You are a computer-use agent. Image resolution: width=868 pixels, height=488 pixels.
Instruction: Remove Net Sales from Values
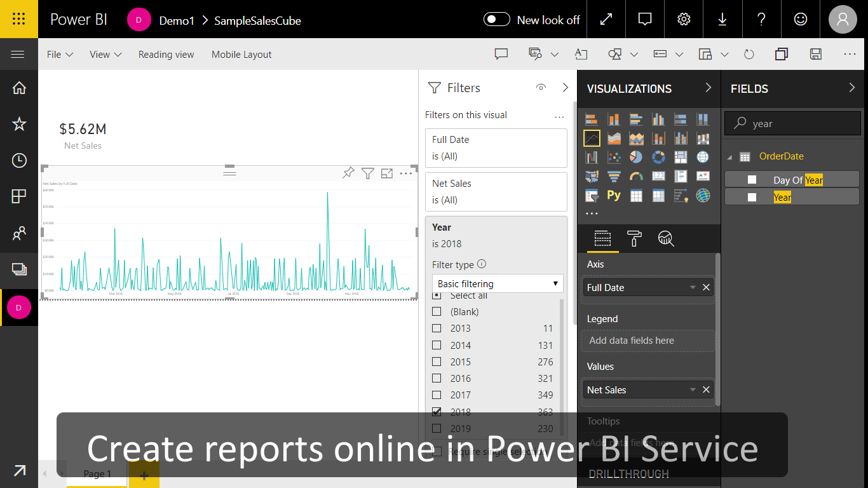coord(706,390)
